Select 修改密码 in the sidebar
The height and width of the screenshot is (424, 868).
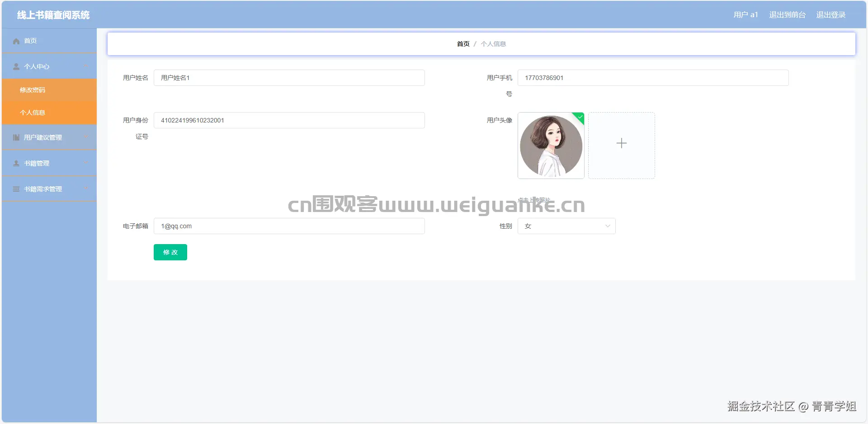pos(33,90)
